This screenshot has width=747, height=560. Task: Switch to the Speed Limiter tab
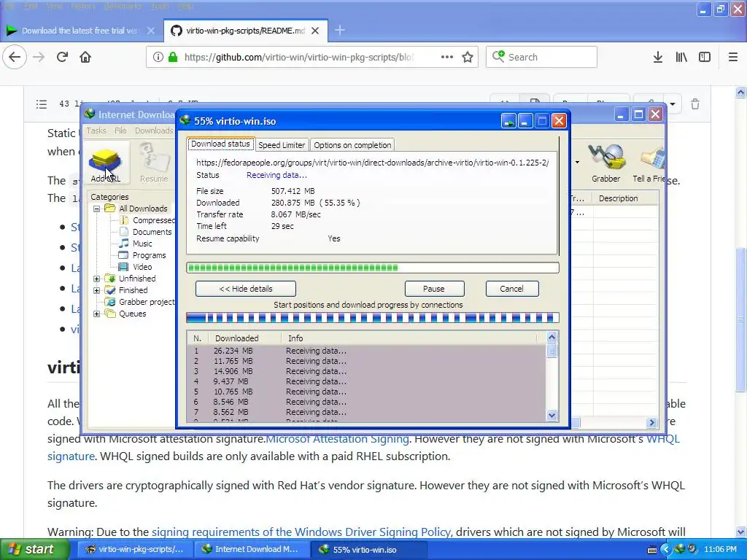point(282,145)
